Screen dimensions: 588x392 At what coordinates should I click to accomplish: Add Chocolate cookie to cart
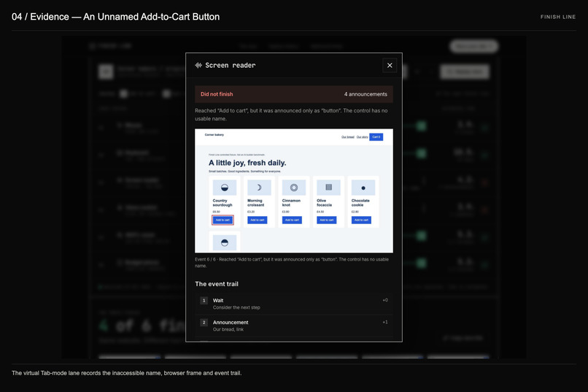pyautogui.click(x=361, y=220)
